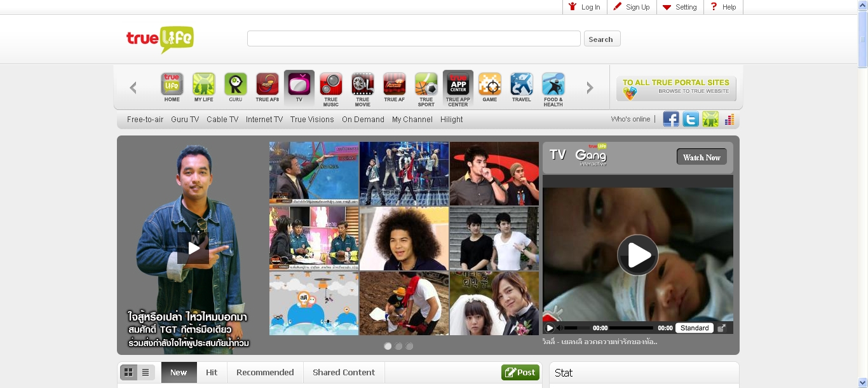The height and width of the screenshot is (388, 868).
Task: Click the small play button in player bar
Action: tap(550, 328)
